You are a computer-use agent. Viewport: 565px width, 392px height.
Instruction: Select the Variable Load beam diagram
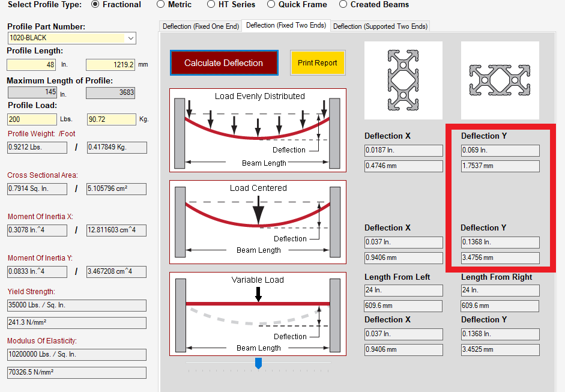point(258,313)
